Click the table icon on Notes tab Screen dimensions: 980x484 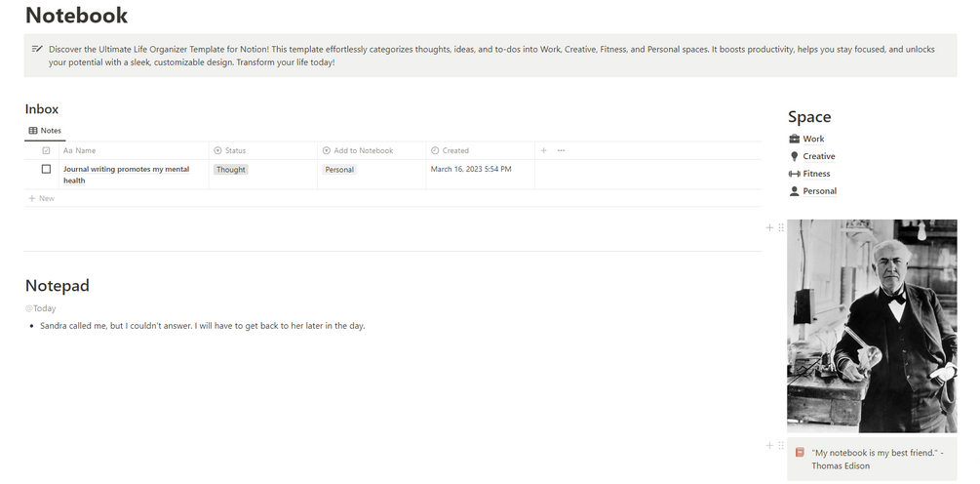[x=33, y=131]
